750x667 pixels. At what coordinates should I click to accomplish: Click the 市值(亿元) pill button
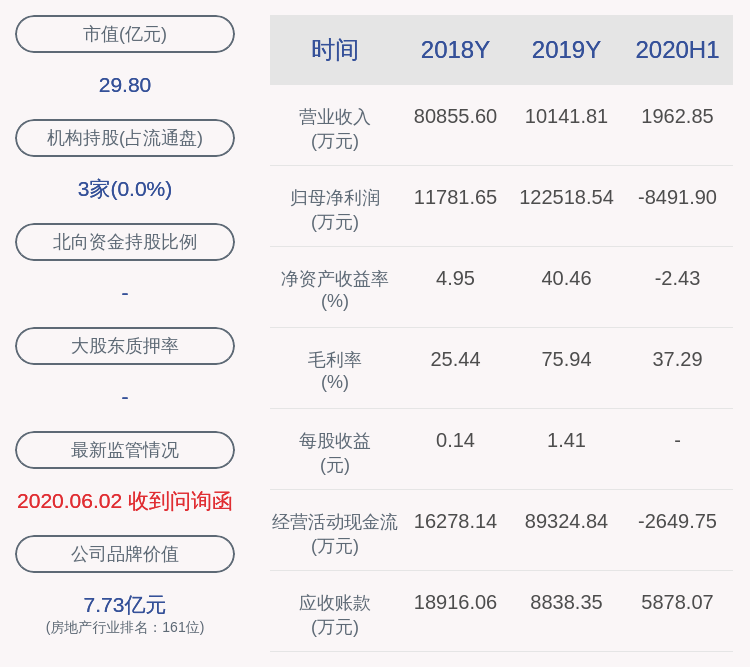[125, 34]
